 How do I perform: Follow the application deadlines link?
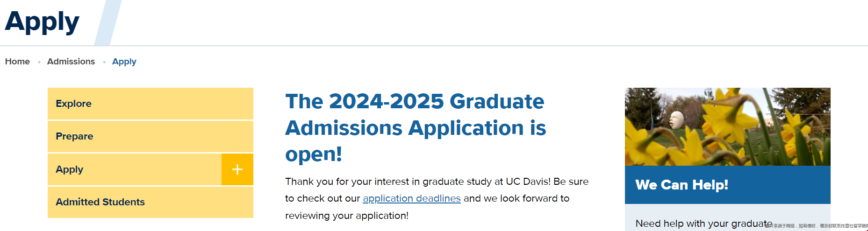pos(412,198)
